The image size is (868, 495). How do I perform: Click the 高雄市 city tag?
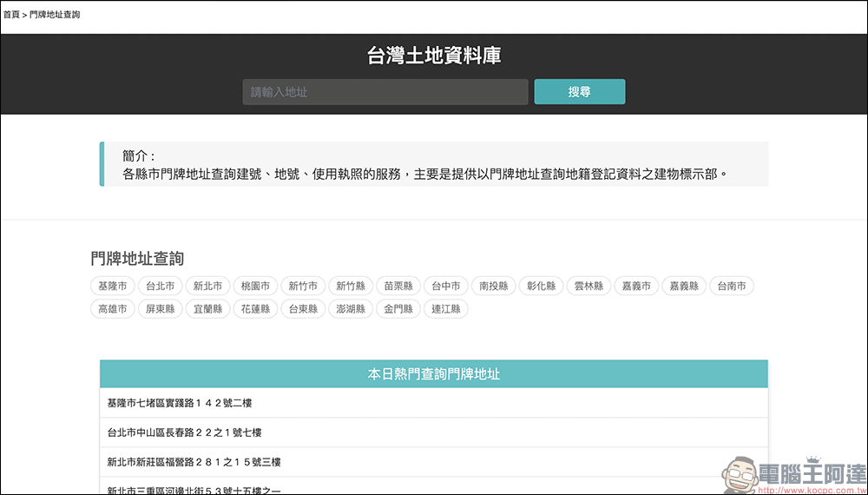(x=113, y=308)
